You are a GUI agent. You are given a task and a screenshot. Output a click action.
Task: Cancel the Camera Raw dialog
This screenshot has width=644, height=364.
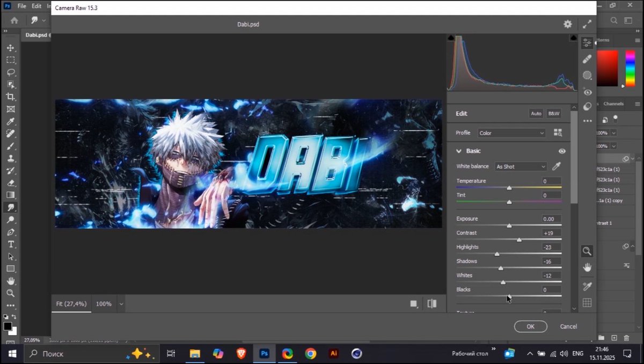point(568,326)
